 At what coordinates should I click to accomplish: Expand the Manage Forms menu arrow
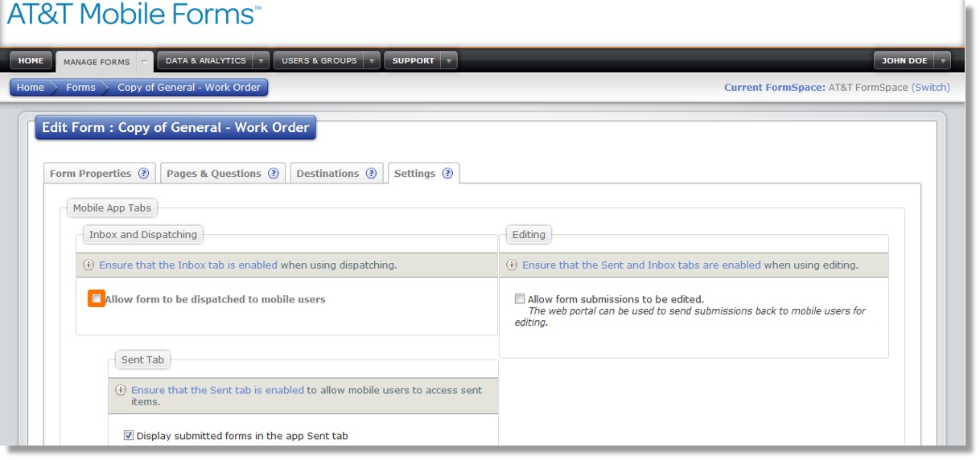(144, 61)
